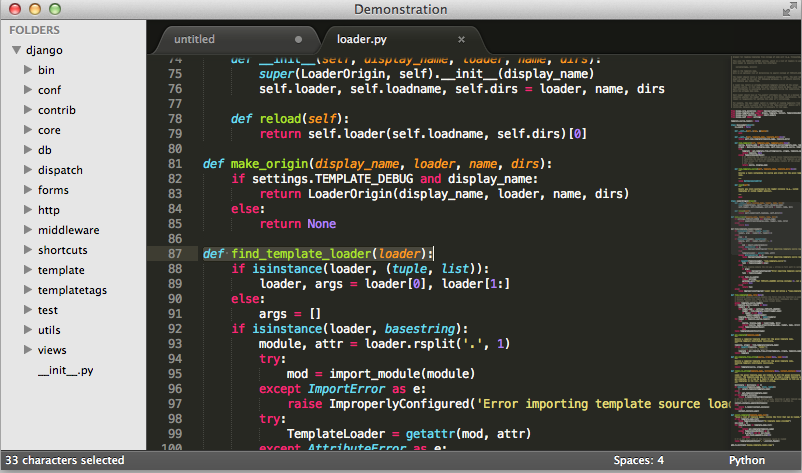Open the Spaces: 4 indentation menu
This screenshot has height=473, width=802.
point(638,460)
